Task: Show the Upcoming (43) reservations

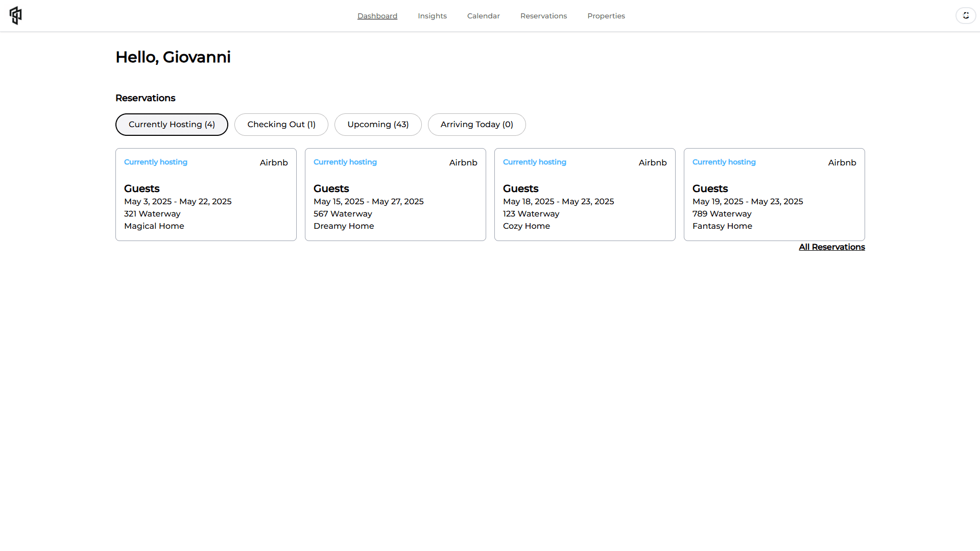Action: [378, 125]
